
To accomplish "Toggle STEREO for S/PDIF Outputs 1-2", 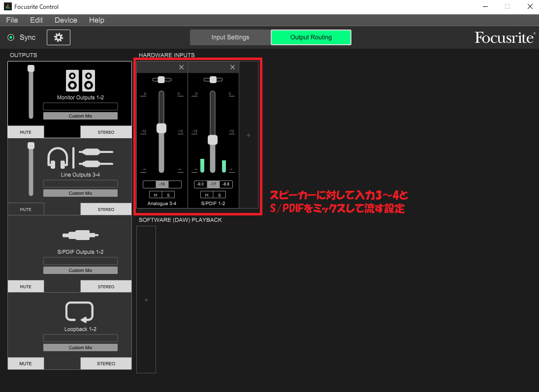I will [106, 287].
